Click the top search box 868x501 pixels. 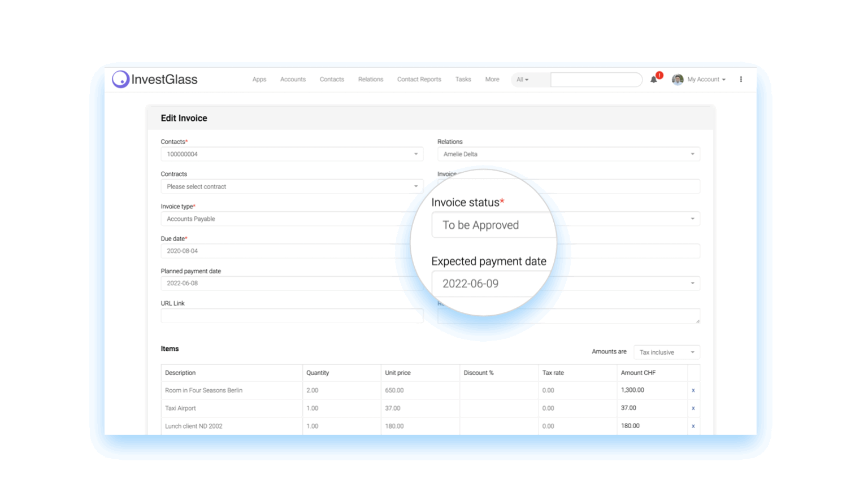pos(596,79)
